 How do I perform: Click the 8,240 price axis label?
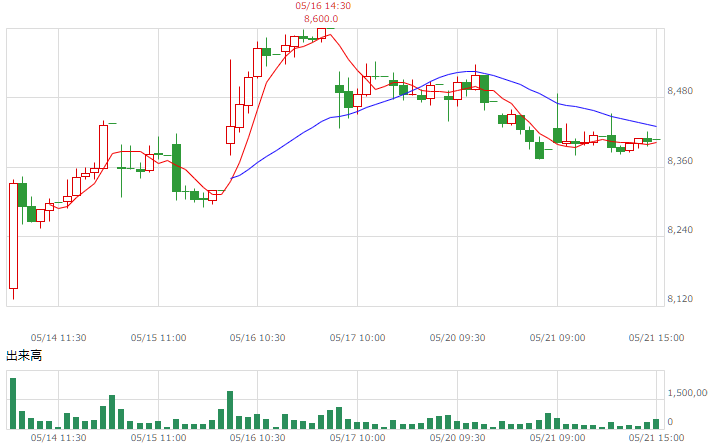tap(680, 230)
